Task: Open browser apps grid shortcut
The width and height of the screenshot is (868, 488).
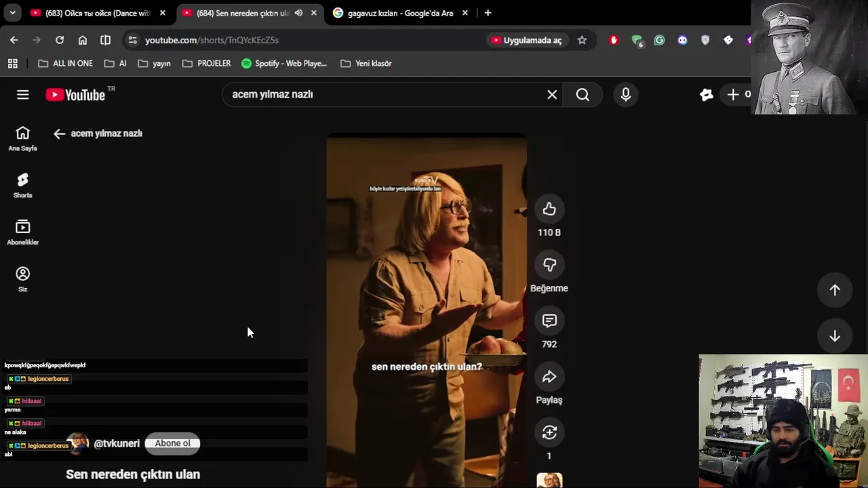Action: (x=12, y=63)
